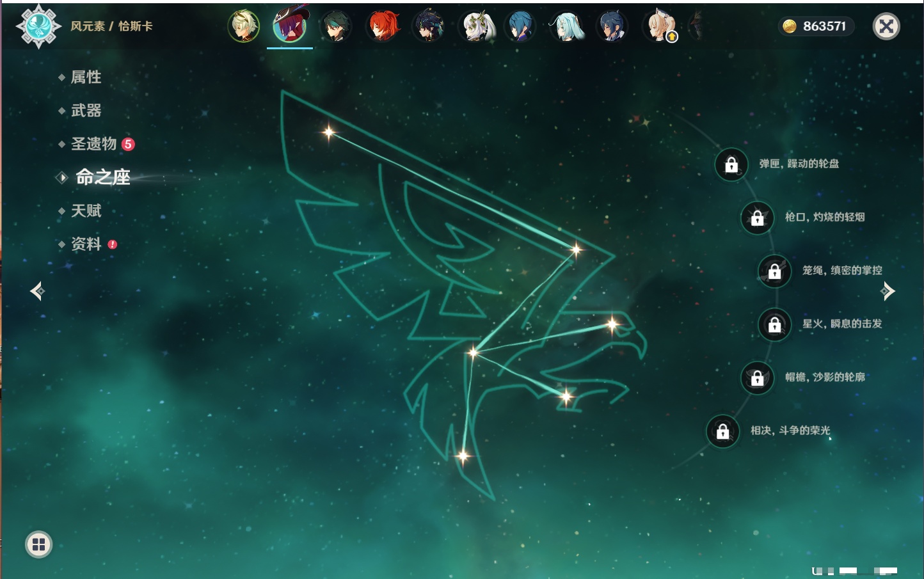Click the constellation label 星火，瞬息的击发
Screen dimensions: 924x579
842,324
